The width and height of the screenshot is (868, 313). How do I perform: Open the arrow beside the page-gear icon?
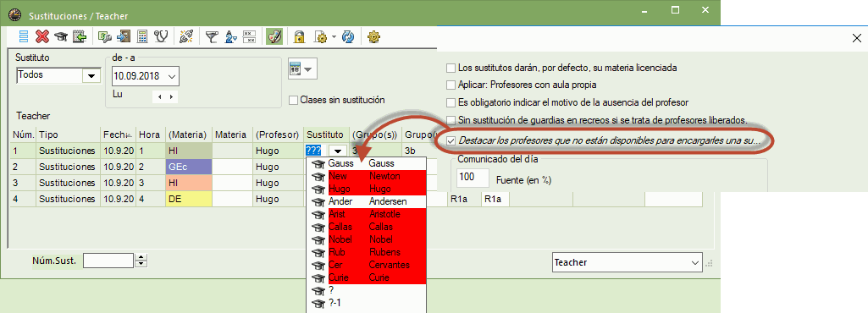[334, 37]
